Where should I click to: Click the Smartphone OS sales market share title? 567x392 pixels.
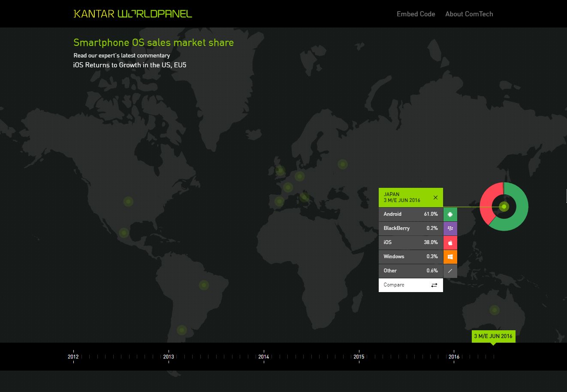[x=154, y=42]
